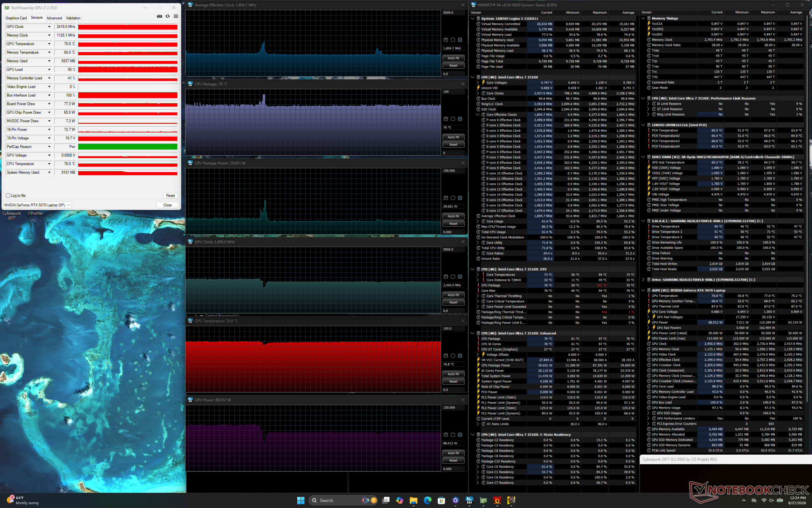Image resolution: width=812 pixels, height=508 pixels.
Task: Open the Windows Start menu
Action: coord(301,500)
